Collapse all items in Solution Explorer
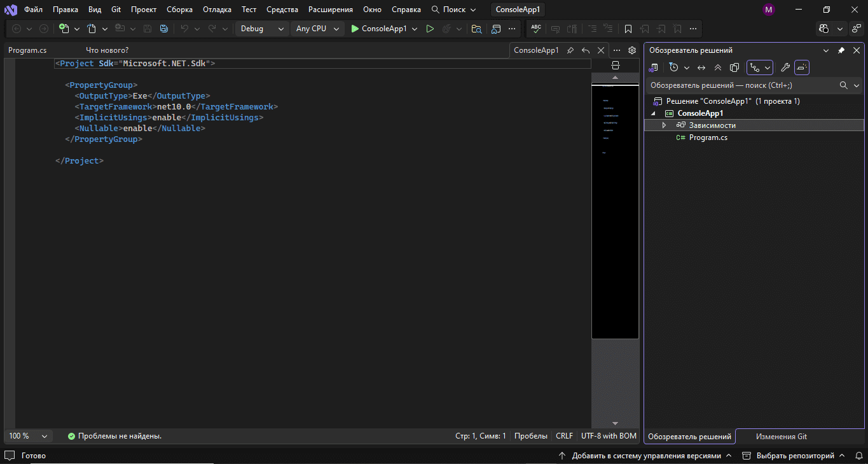The width and height of the screenshot is (868, 464). click(x=718, y=67)
